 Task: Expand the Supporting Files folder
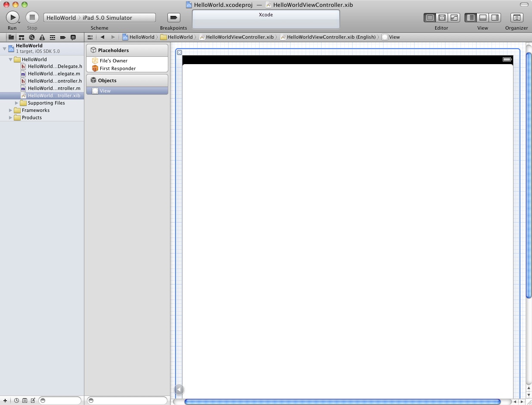point(17,103)
